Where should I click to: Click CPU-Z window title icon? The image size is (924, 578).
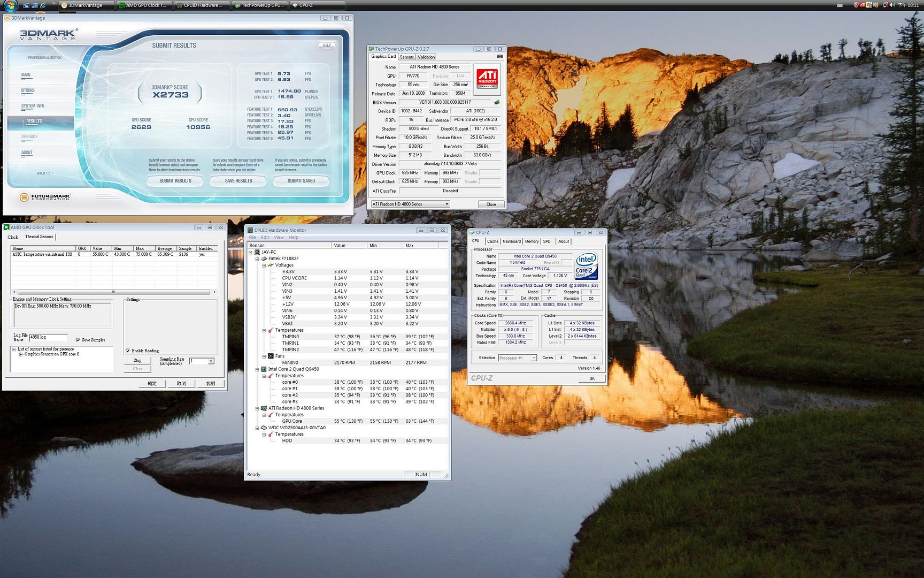[x=472, y=232]
